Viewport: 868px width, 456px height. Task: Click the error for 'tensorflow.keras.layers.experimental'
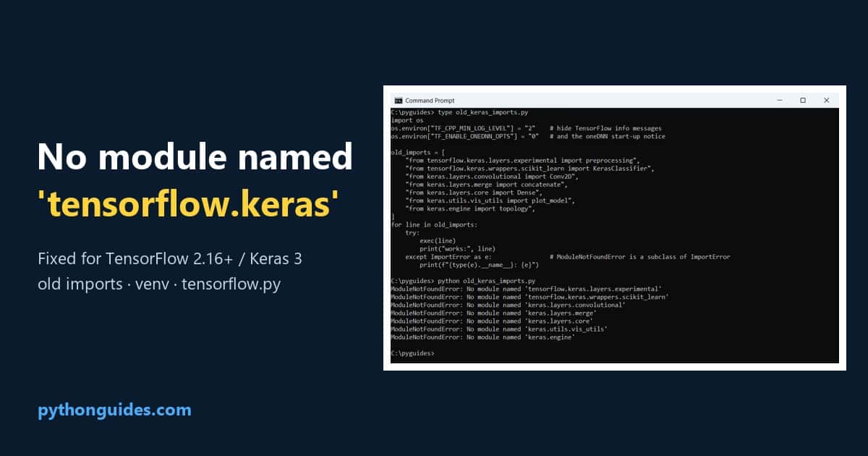[526, 288]
